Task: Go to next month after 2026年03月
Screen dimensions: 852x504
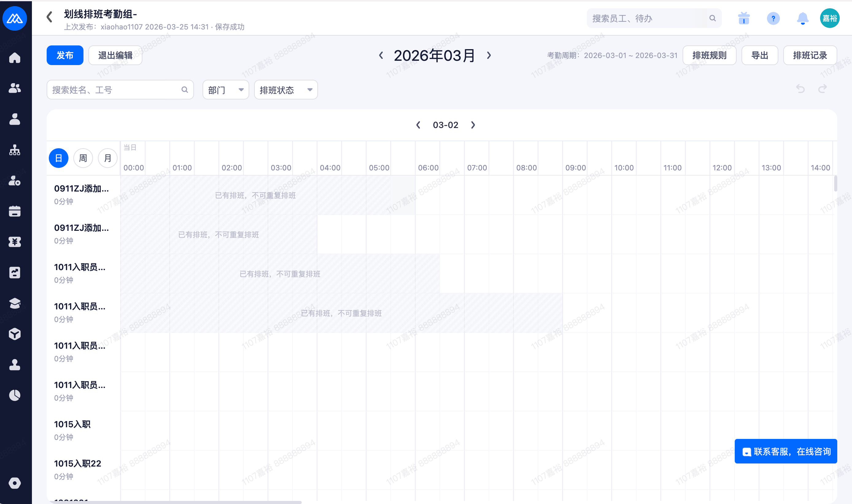Action: (489, 55)
